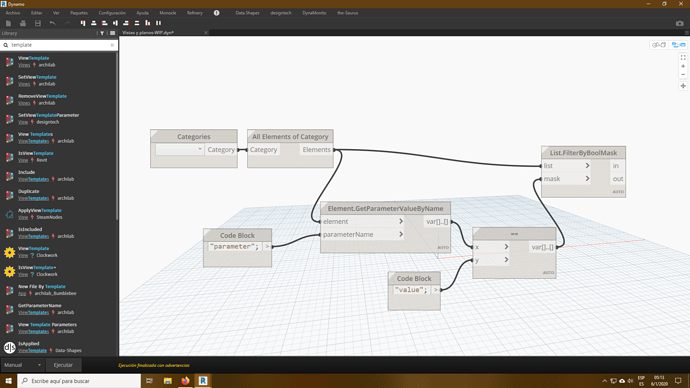Screen dimensions: 690x388
Task: Open the Paquetes menu
Action: [x=79, y=13]
